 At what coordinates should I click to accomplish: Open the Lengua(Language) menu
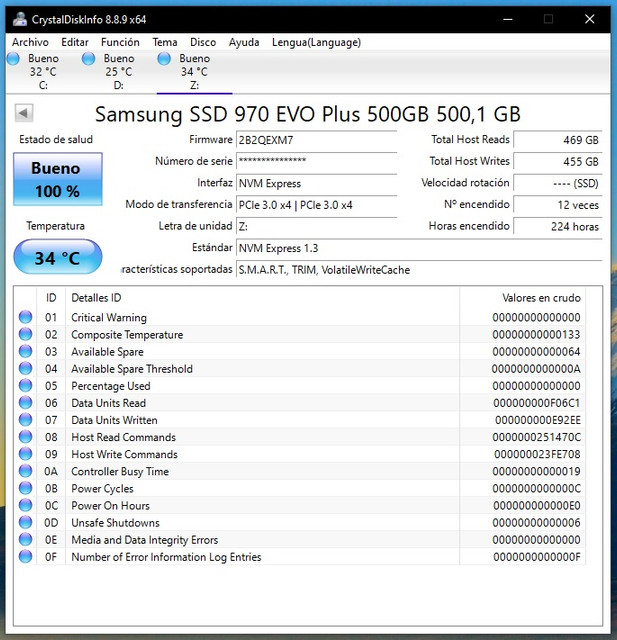point(316,42)
